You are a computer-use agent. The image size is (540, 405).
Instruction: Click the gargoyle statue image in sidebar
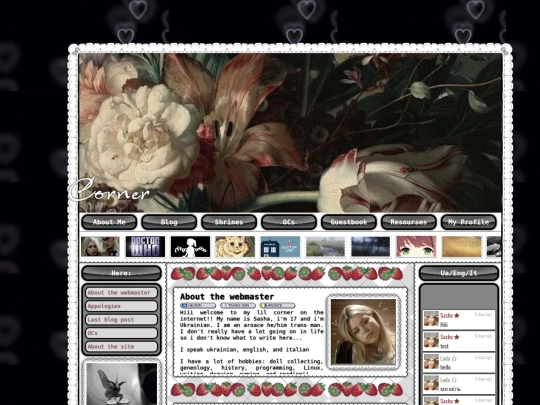[x=121, y=384]
